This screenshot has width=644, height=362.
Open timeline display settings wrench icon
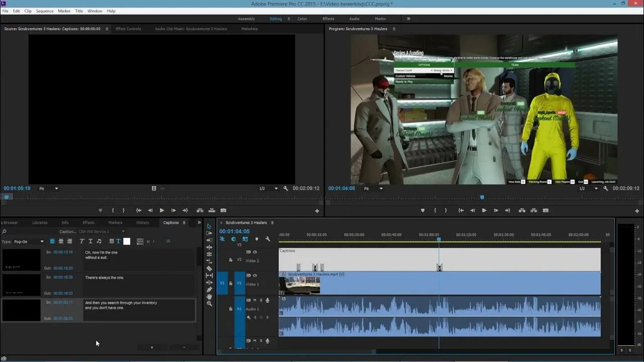pyautogui.click(x=268, y=239)
